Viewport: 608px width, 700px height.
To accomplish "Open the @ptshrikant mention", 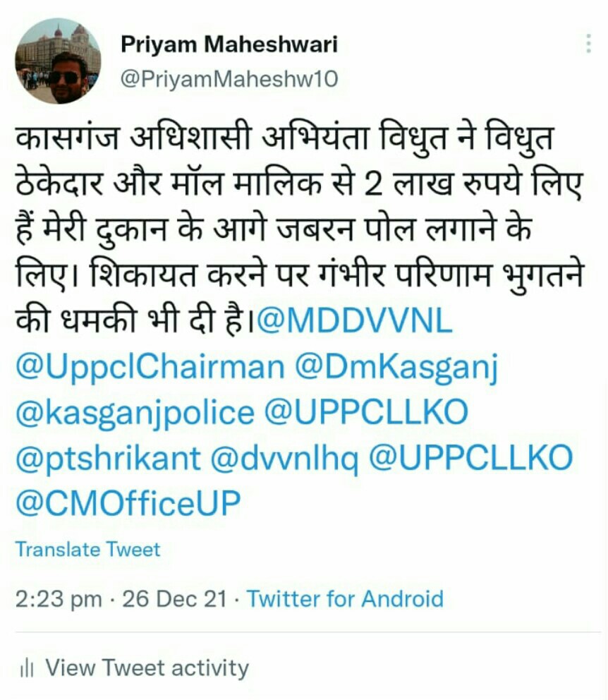I will (x=109, y=459).
